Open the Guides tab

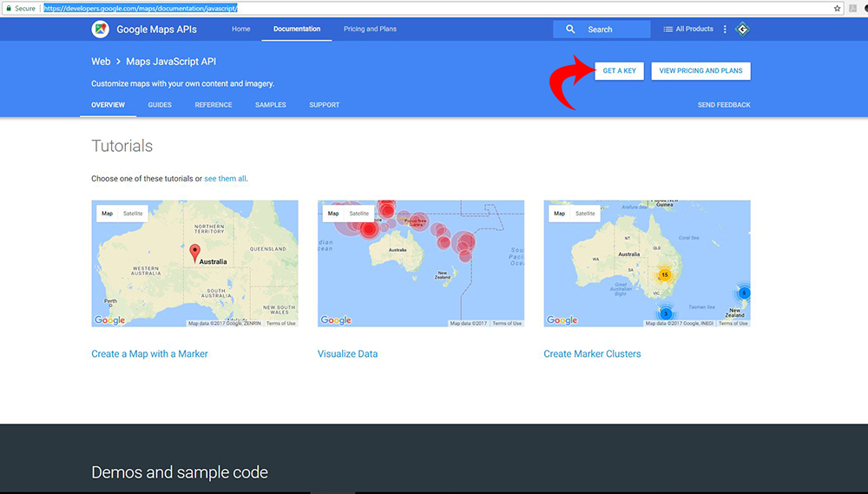160,105
